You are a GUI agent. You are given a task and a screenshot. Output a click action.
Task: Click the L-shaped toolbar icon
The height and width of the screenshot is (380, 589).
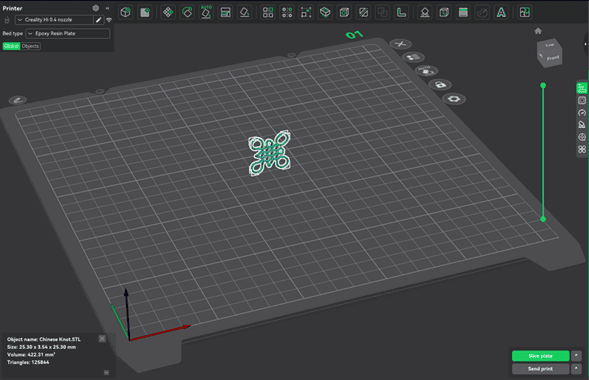(x=402, y=12)
